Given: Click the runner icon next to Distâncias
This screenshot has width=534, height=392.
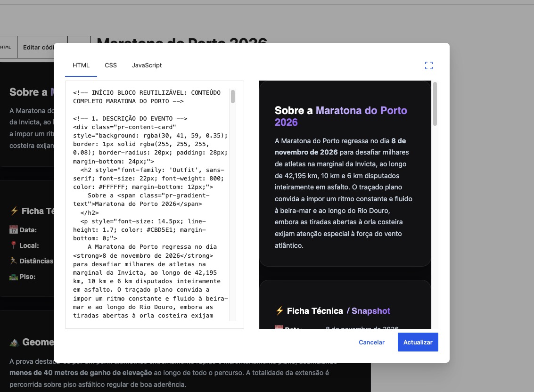Looking at the screenshot, I should [x=13, y=261].
